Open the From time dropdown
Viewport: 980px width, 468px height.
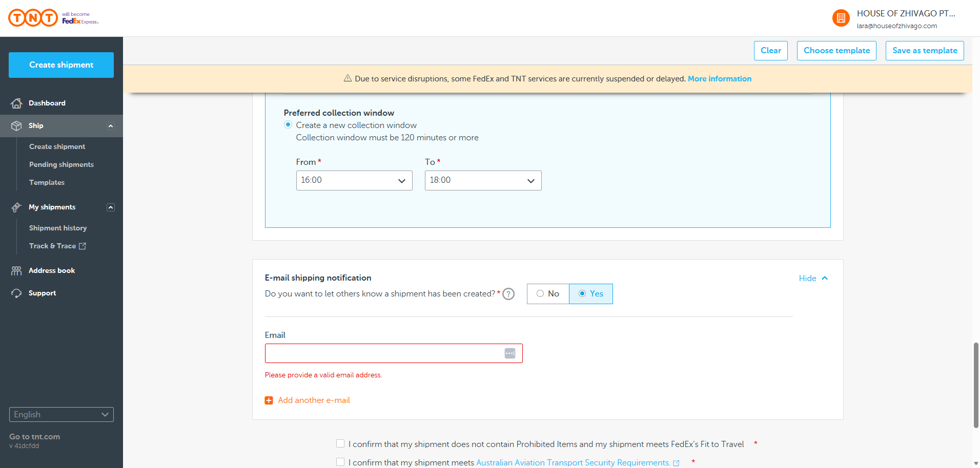point(354,180)
